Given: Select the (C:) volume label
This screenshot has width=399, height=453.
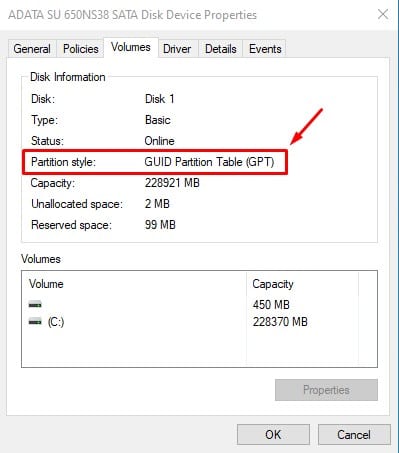Looking at the screenshot, I should point(56,322).
